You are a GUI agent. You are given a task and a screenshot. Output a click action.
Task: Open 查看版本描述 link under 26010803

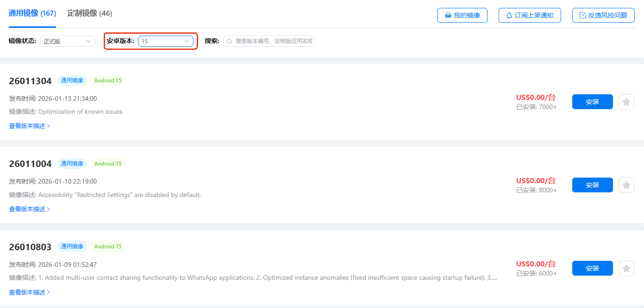[x=29, y=292]
